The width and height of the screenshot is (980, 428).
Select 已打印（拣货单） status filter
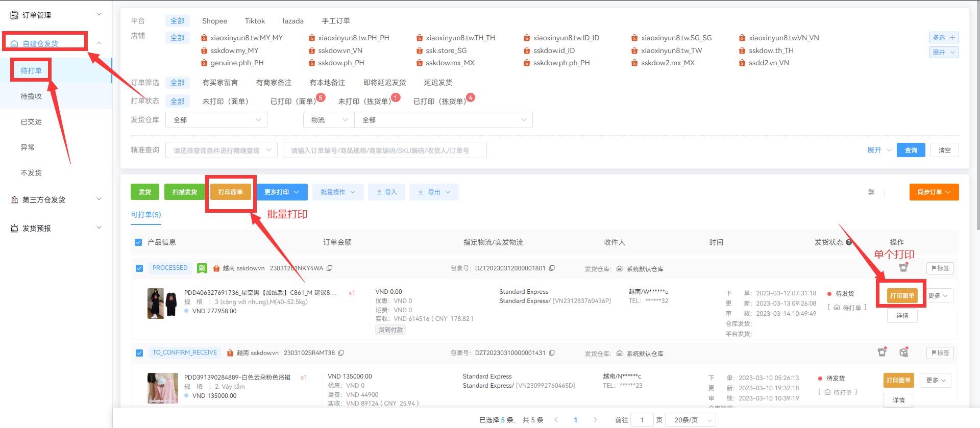point(440,101)
